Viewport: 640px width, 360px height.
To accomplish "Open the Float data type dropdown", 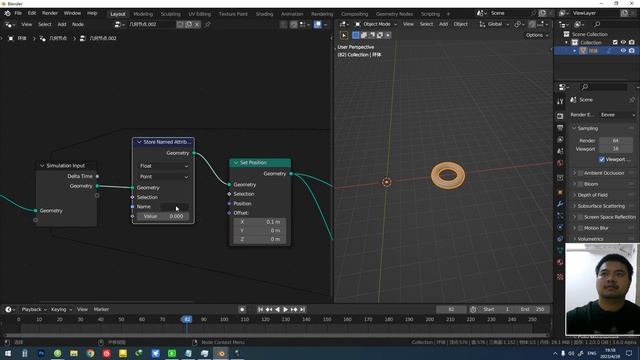I will click(x=164, y=166).
